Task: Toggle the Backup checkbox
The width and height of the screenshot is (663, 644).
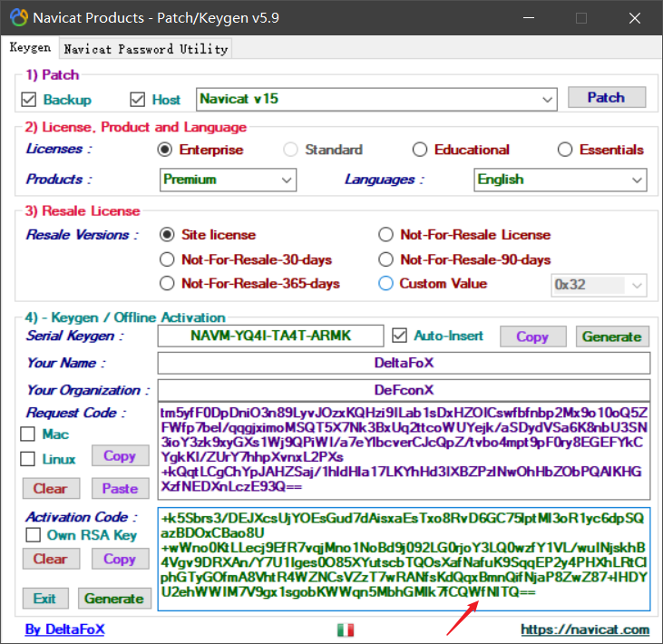Action: coord(29,100)
